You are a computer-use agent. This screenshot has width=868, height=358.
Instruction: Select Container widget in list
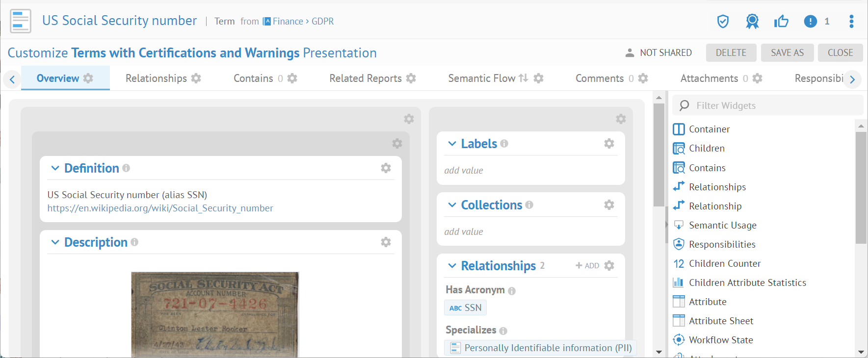(701, 129)
